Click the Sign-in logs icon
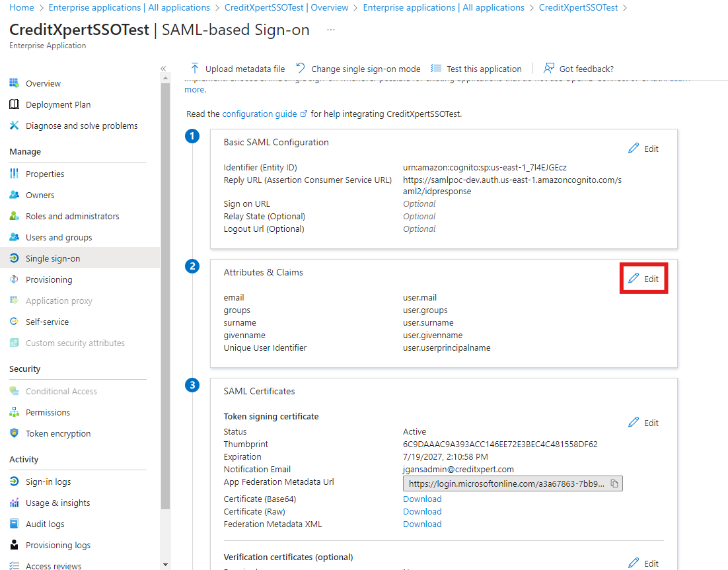The width and height of the screenshot is (728, 570). 15,481
